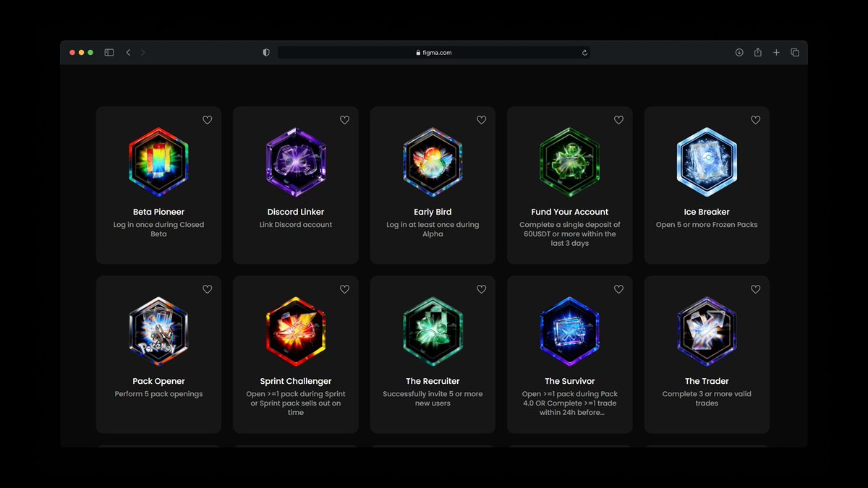Open the privacy shield report icon

coord(266,53)
